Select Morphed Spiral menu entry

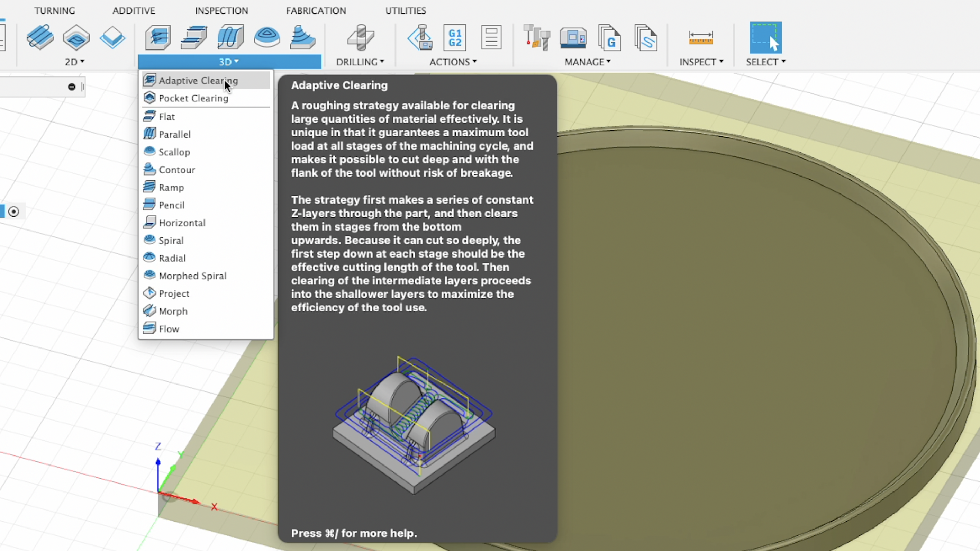[x=192, y=276]
